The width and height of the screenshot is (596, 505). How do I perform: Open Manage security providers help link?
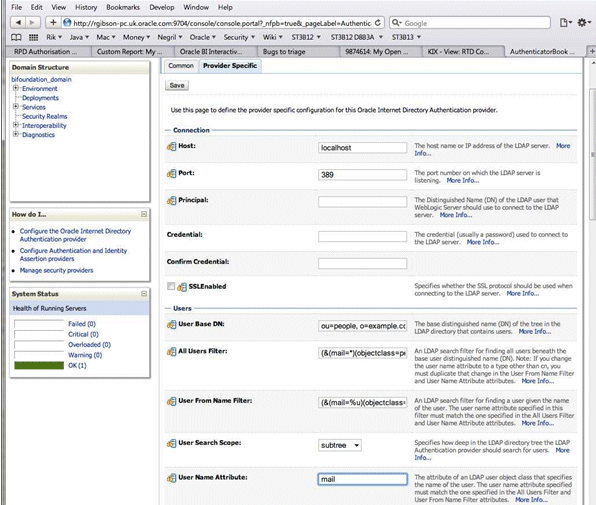[56, 270]
